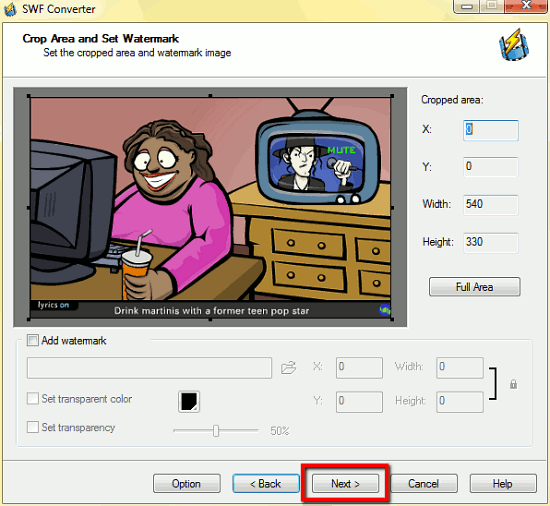Go to previous step with < Back
550x506 pixels.
[266, 484]
